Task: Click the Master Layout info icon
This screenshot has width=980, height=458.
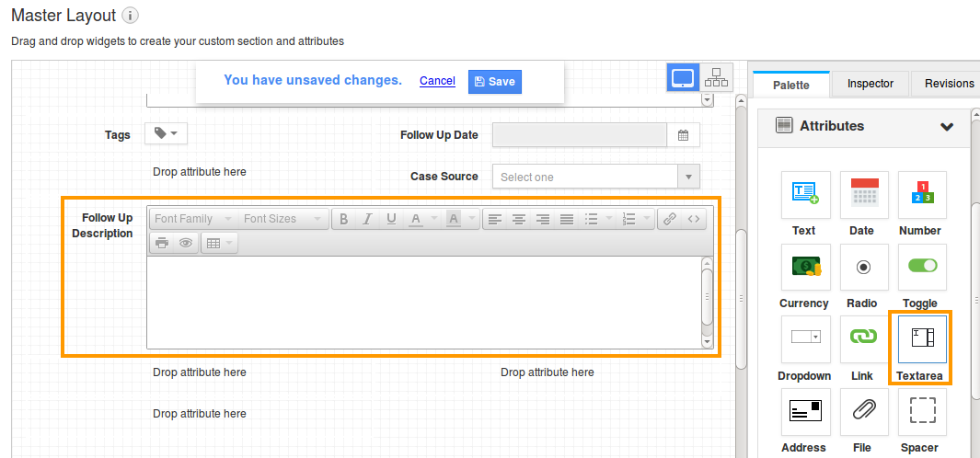Action: coord(131,16)
